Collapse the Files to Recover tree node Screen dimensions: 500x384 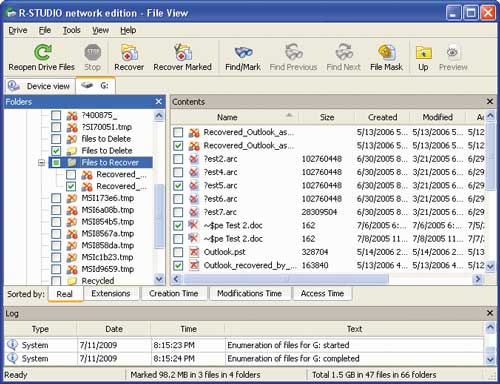point(41,163)
